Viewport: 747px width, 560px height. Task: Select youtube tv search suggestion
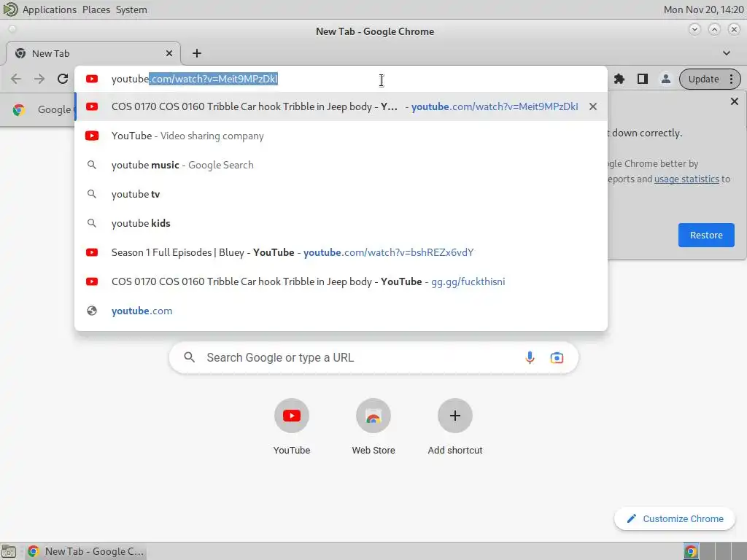[341, 194]
